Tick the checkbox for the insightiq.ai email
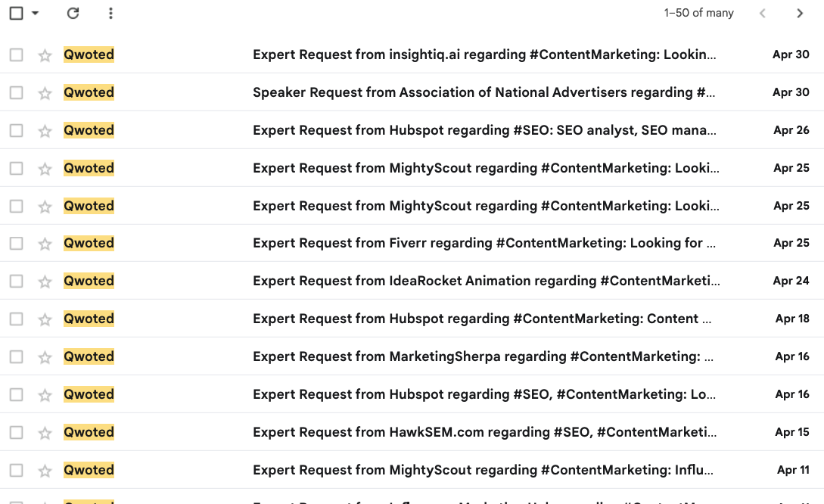 coord(16,55)
